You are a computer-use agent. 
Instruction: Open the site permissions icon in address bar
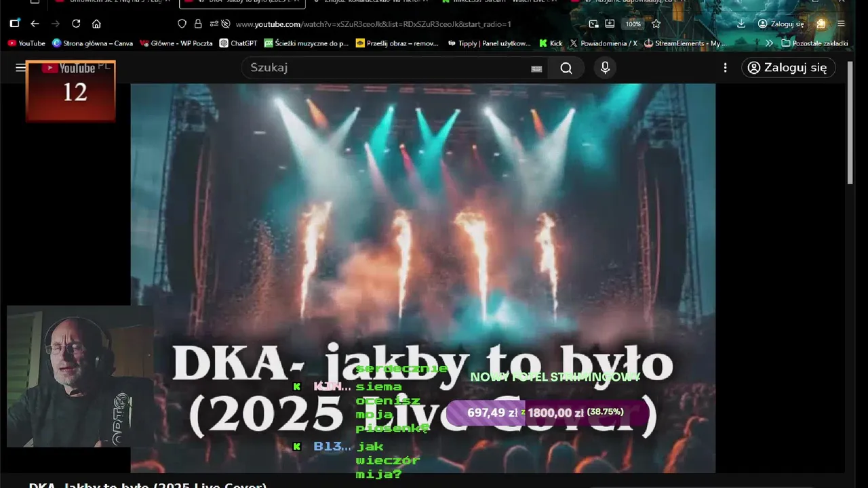(x=214, y=24)
